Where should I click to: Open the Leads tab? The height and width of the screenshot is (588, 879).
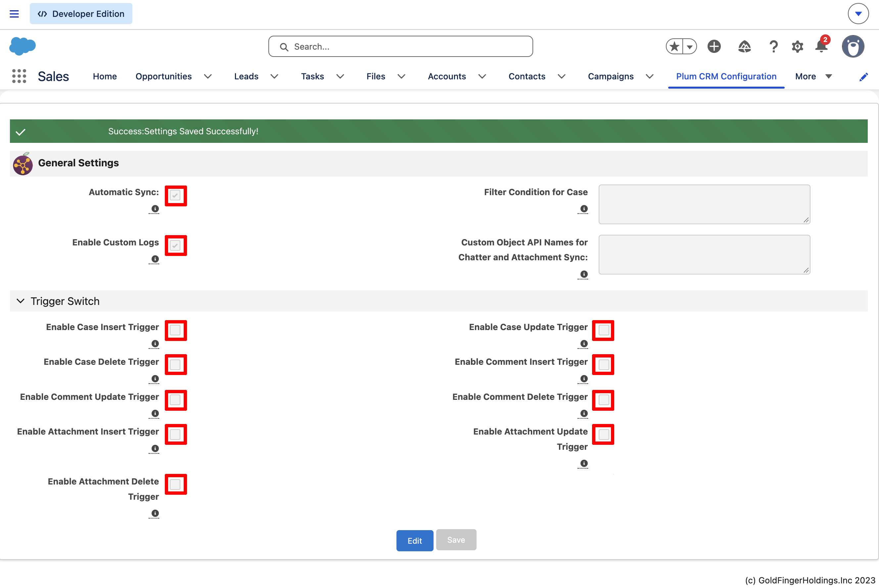[x=246, y=76]
